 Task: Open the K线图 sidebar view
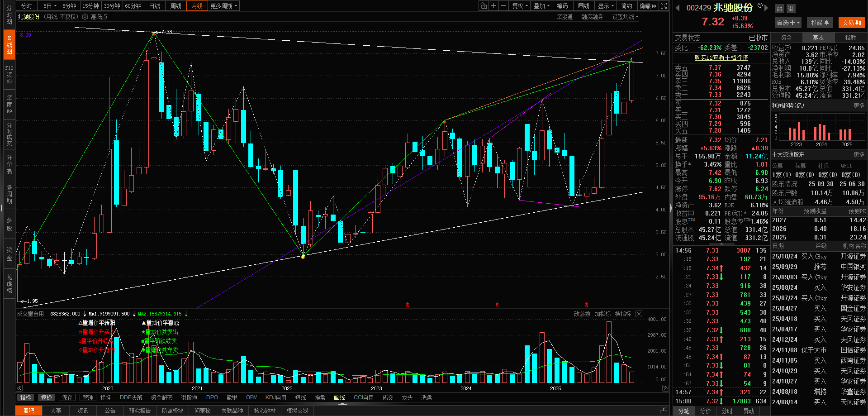click(x=9, y=45)
